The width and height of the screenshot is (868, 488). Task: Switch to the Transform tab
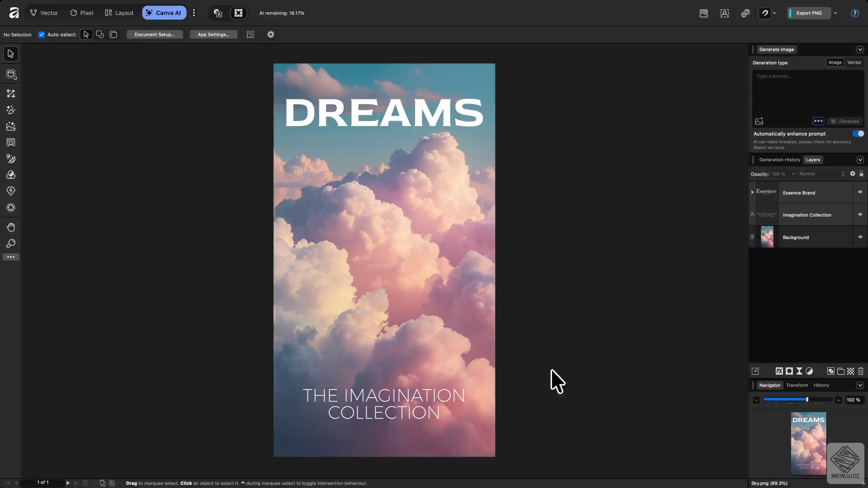[x=797, y=385]
